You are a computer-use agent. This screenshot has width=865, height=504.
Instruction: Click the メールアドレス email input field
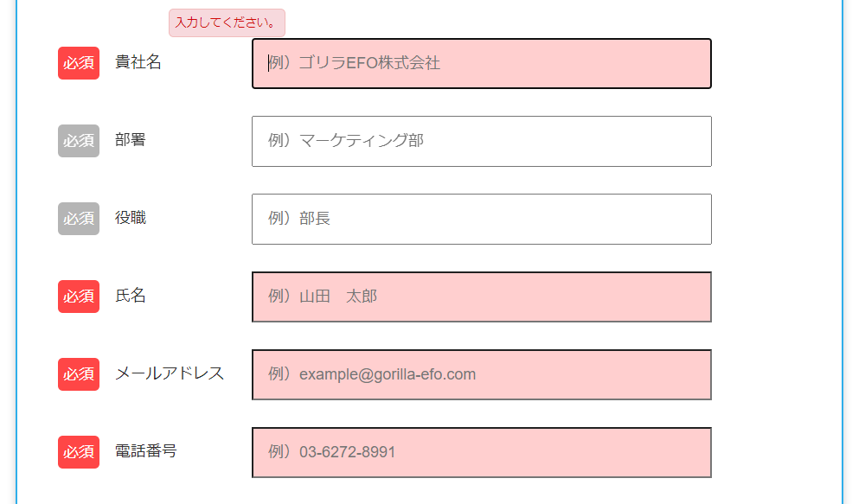point(481,374)
